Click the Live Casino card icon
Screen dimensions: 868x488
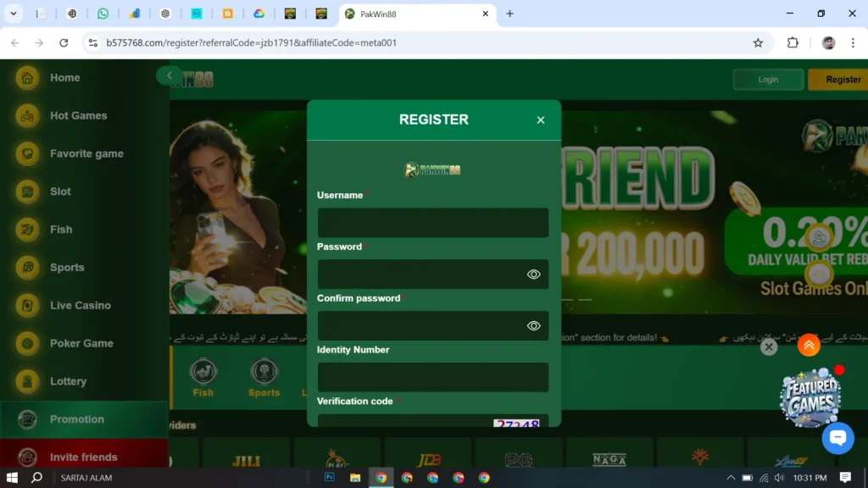coord(27,305)
